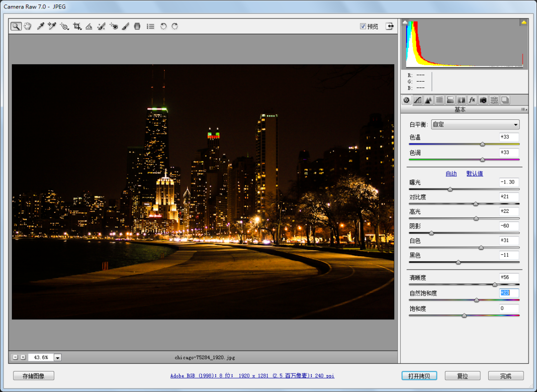Click the 清晰度 value field +56

pos(509,277)
